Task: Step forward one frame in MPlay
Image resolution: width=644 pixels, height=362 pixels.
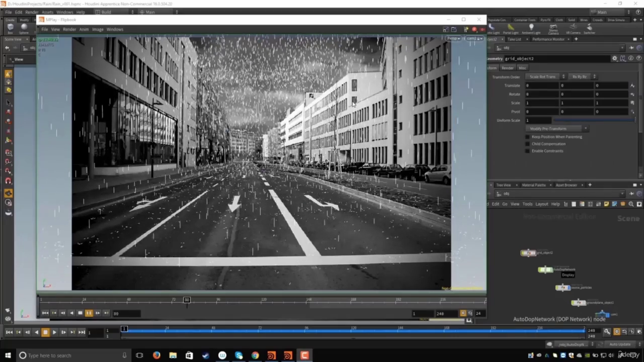Action: [x=98, y=313]
